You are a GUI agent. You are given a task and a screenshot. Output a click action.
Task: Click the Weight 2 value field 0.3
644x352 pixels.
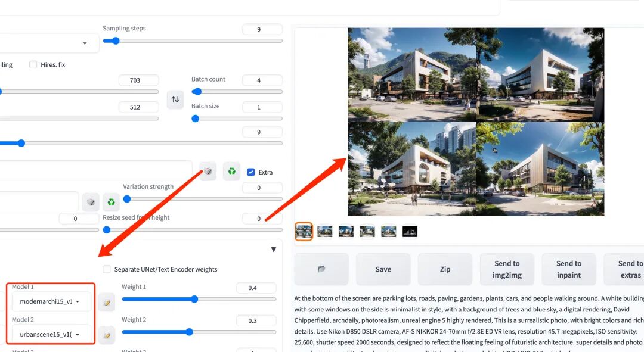(x=256, y=321)
